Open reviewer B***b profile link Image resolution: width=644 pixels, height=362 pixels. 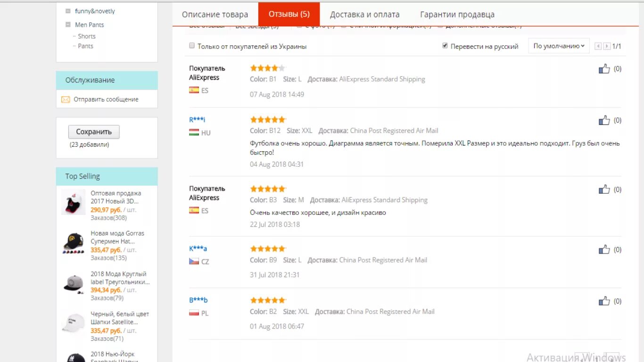[x=198, y=300]
